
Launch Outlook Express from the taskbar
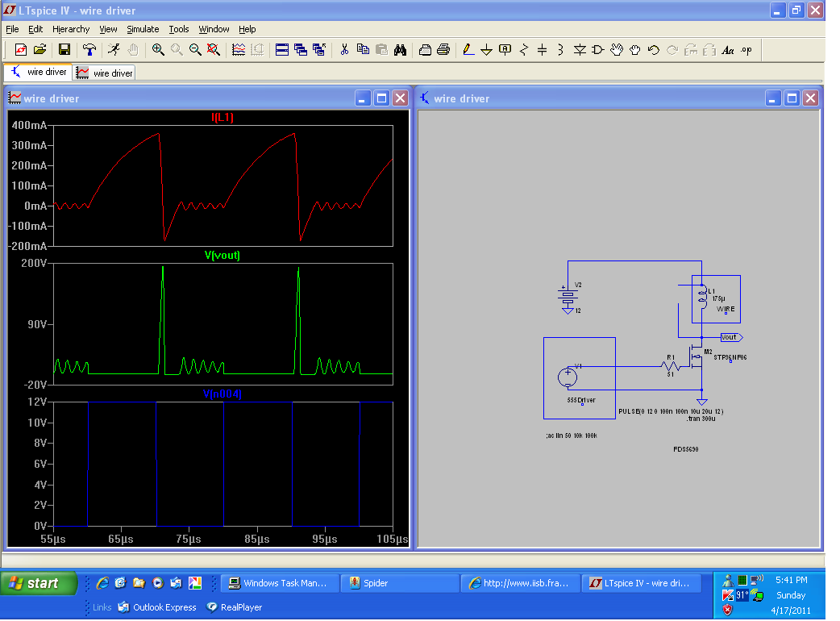tap(157, 607)
